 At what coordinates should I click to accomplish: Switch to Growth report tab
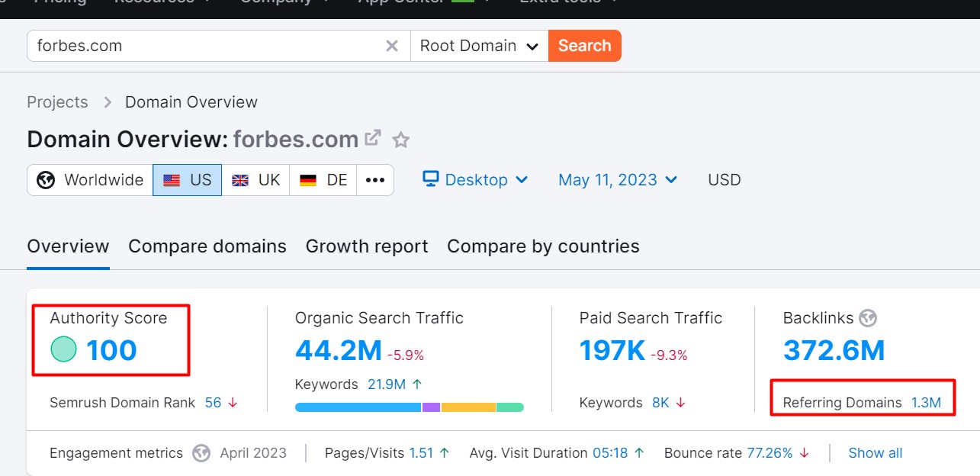coord(367,246)
